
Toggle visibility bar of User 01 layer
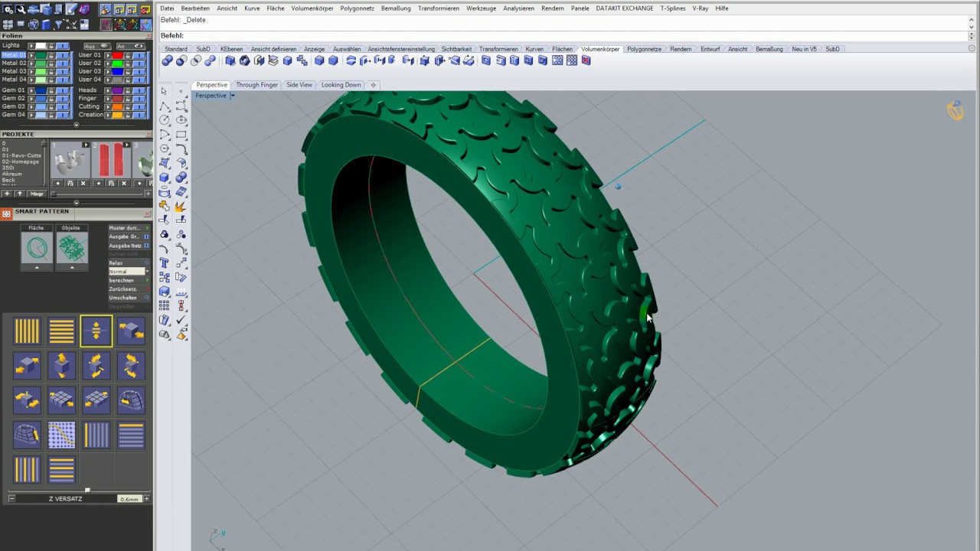(x=139, y=55)
